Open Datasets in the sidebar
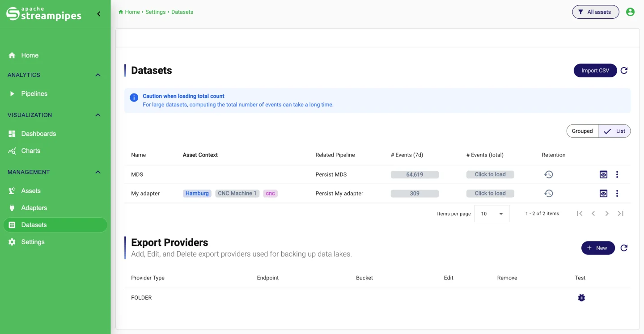 click(55, 225)
